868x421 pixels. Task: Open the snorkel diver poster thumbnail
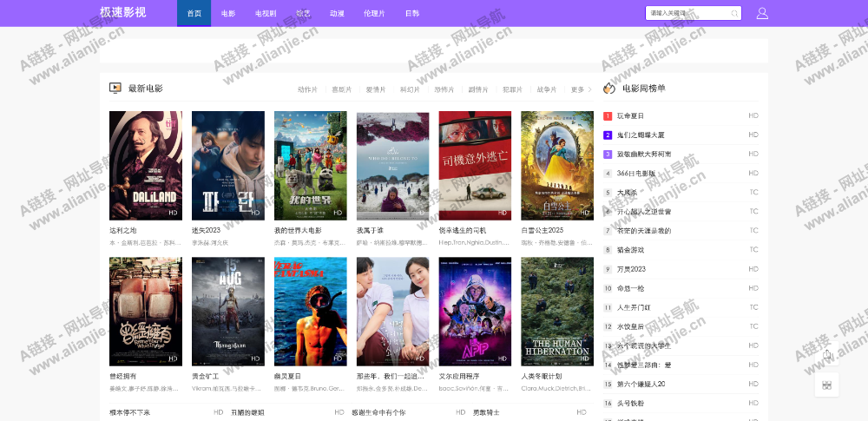(x=311, y=312)
